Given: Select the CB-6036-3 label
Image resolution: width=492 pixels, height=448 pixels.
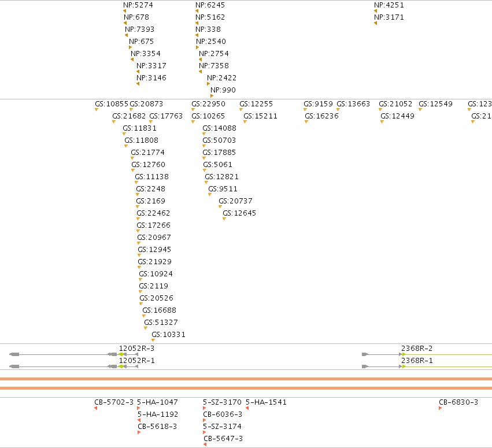Looking at the screenshot, I should coord(223,414).
